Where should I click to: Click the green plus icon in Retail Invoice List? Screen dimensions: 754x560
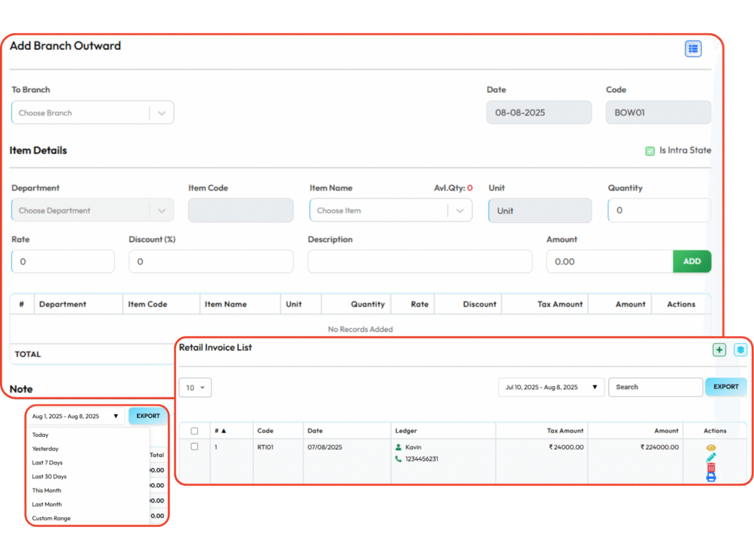(719, 350)
